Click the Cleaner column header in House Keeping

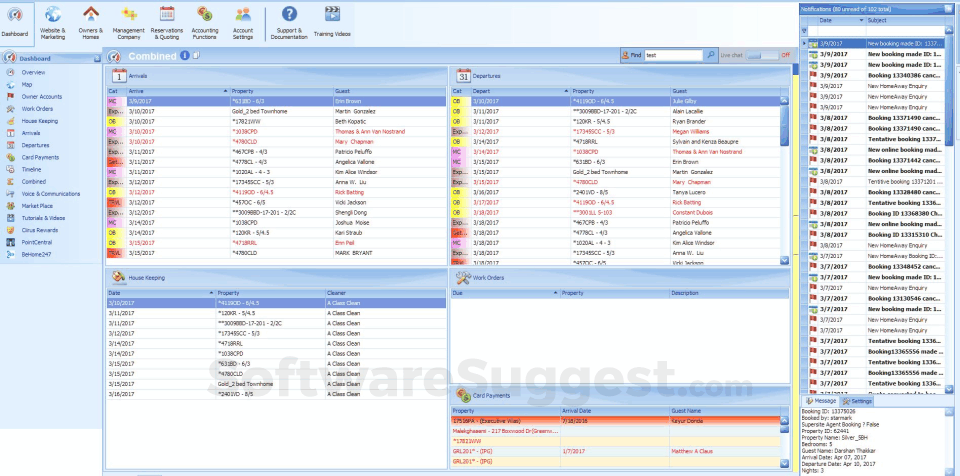click(386, 293)
